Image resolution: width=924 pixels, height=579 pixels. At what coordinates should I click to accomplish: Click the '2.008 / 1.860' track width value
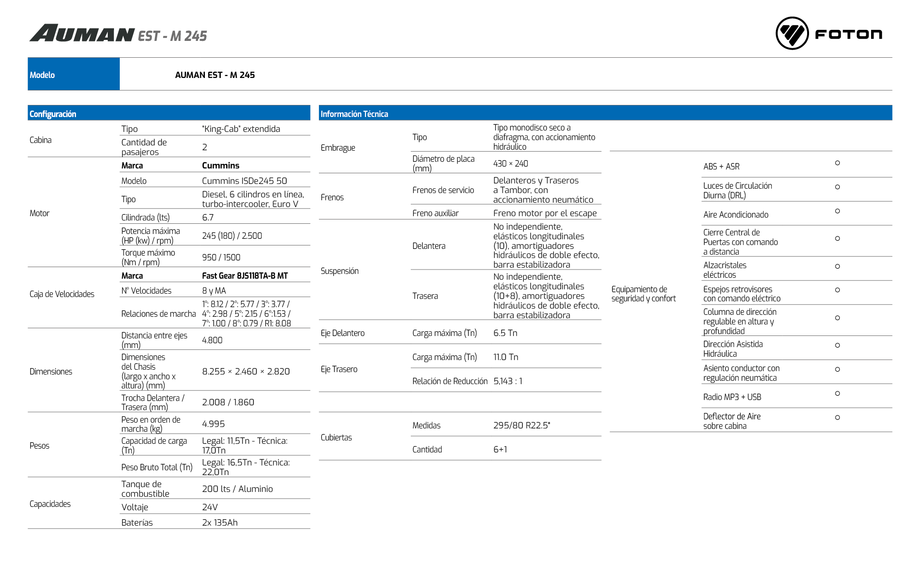[x=228, y=402]
